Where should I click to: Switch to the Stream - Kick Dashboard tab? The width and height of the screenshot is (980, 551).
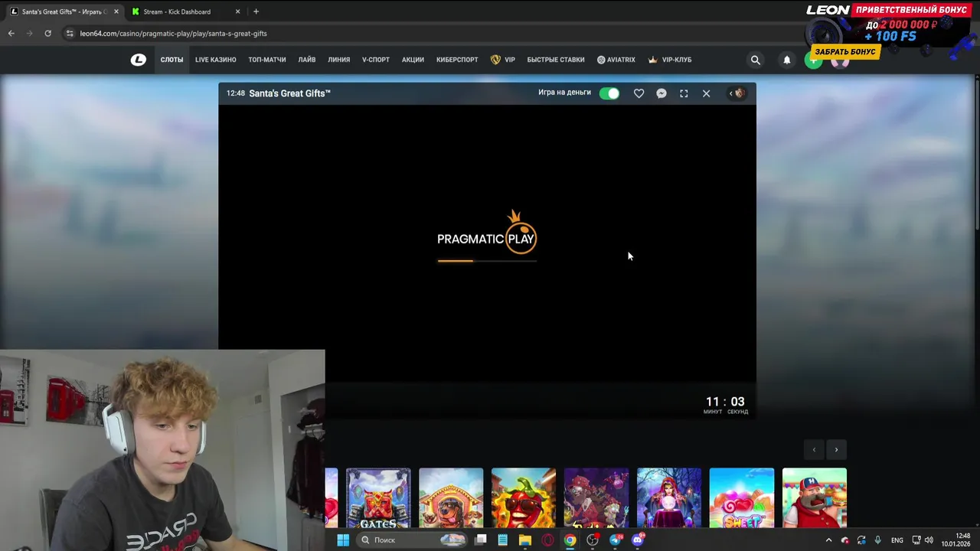point(177,11)
